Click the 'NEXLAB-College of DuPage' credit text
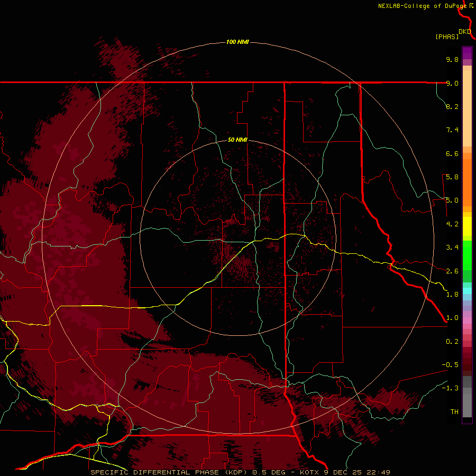476x476 pixels. tap(423, 6)
